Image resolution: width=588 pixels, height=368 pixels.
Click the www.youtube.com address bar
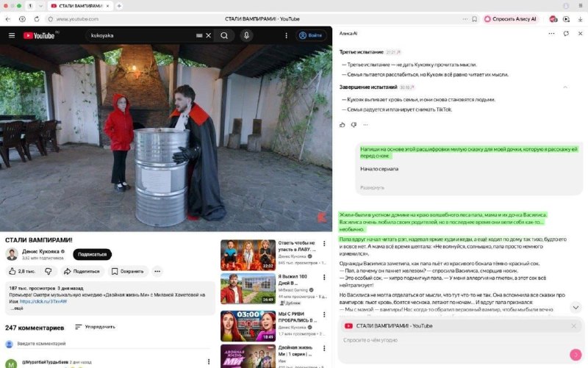point(77,19)
